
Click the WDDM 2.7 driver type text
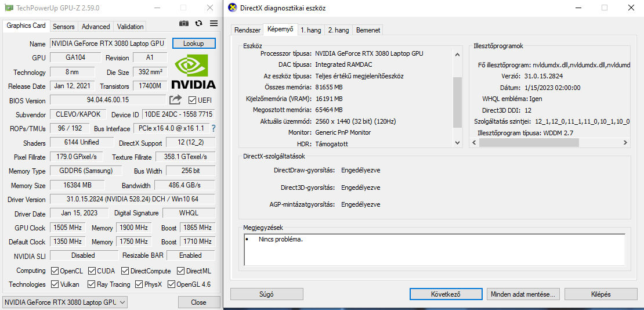click(x=558, y=132)
